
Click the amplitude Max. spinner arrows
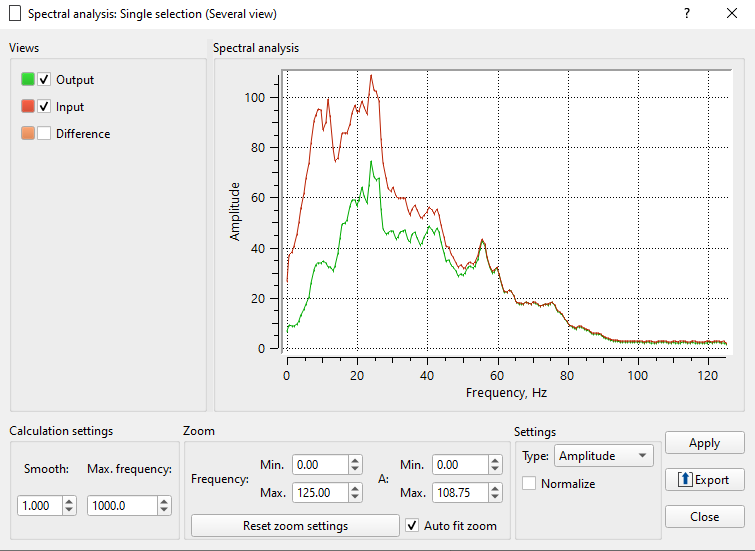pyautogui.click(x=496, y=493)
